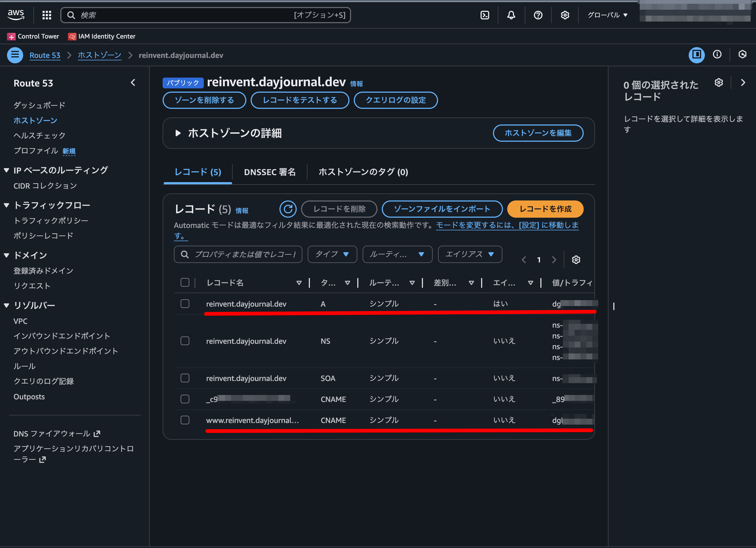Switch to the ホストゾーンのタグ tab
Viewport: 756px width, 548px height.
pyautogui.click(x=363, y=172)
